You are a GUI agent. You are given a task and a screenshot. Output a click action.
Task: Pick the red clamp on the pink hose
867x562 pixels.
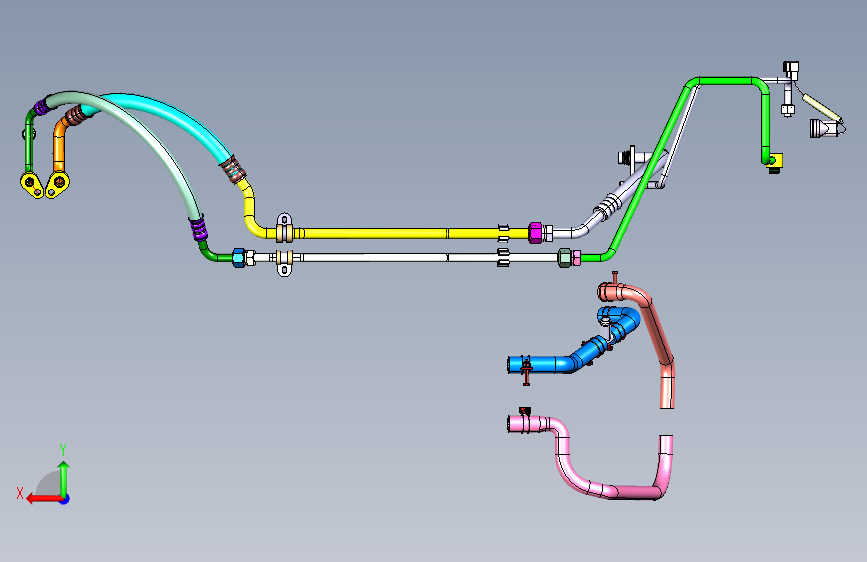[525, 411]
